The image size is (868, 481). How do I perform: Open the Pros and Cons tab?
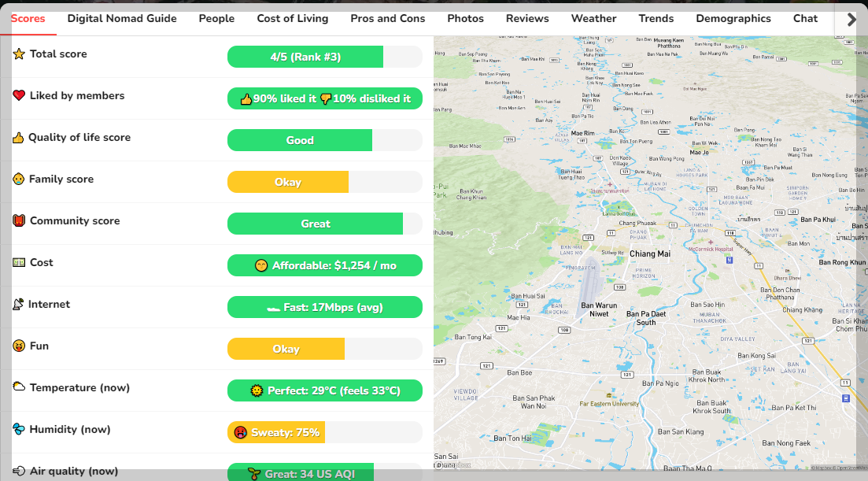pos(387,18)
